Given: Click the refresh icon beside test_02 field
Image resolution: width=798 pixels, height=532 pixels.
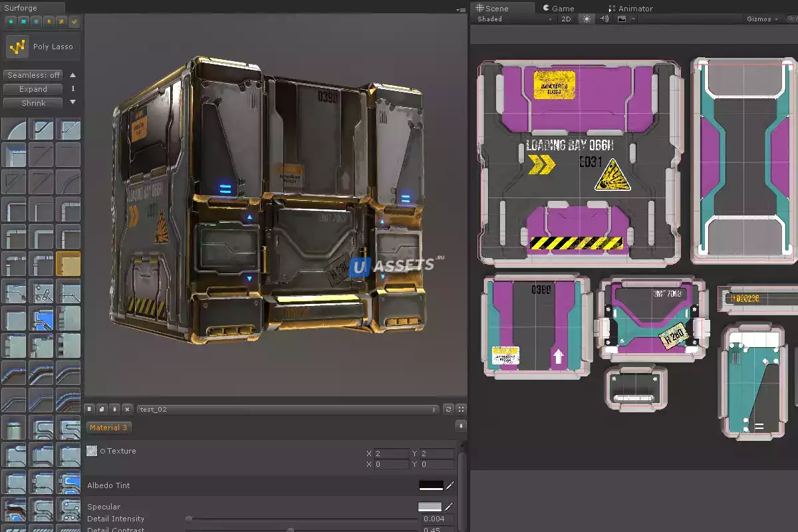Looking at the screenshot, I should pyautogui.click(x=448, y=409).
